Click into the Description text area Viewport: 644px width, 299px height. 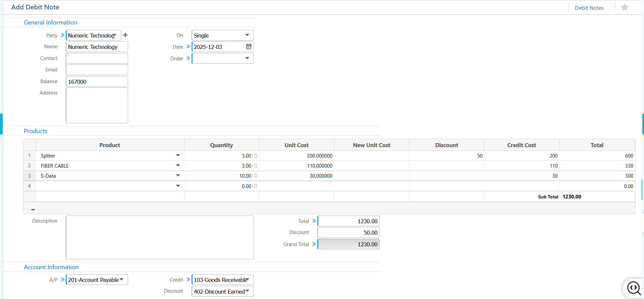tap(160, 237)
